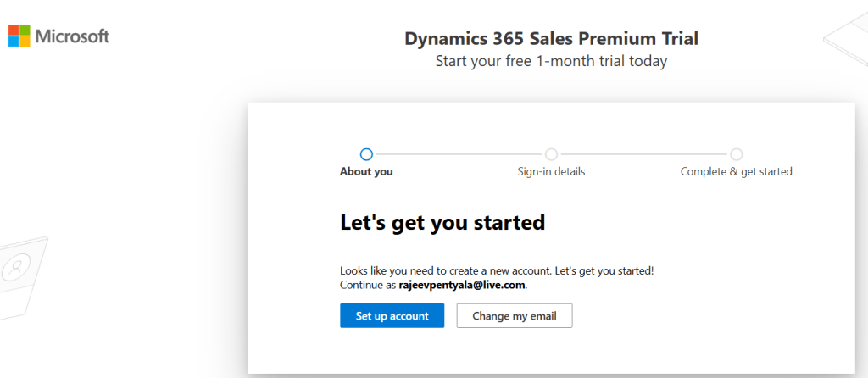Click the rajeevpentyala@live.com email text
Image resolution: width=868 pixels, height=378 pixels.
click(462, 286)
